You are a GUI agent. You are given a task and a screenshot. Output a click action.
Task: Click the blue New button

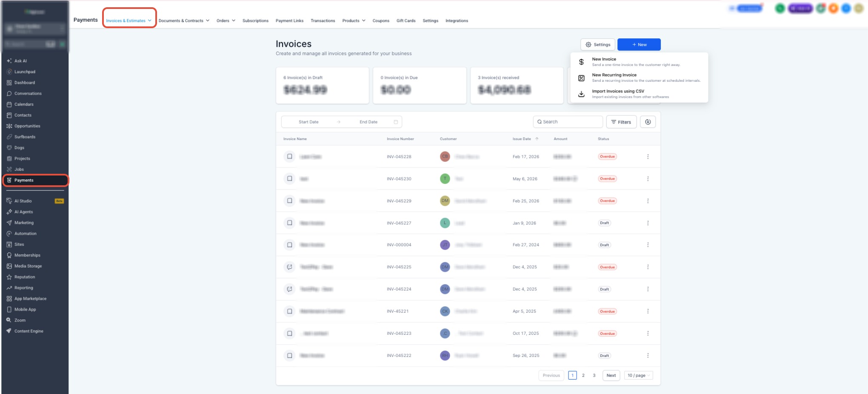tap(639, 44)
